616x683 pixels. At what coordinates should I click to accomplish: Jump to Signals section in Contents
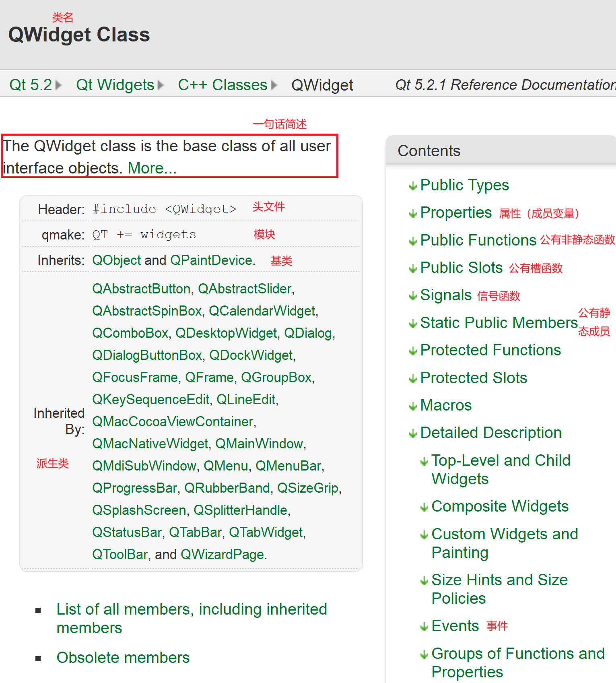[x=445, y=295]
